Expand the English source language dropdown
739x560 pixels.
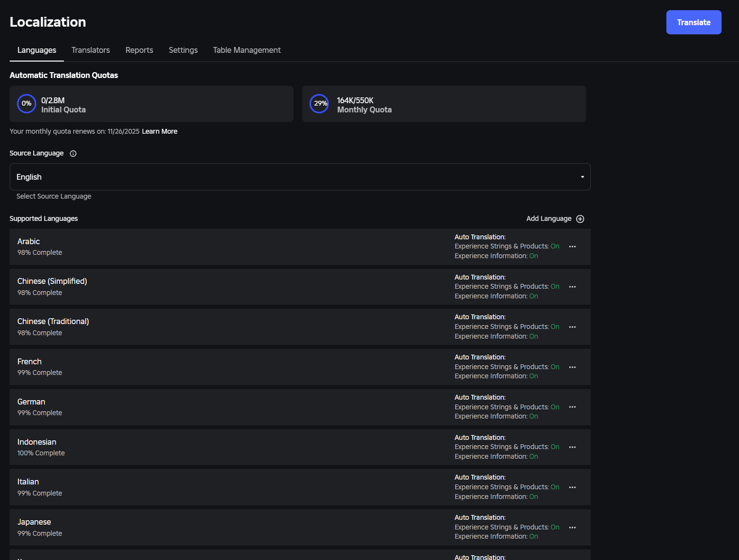coord(300,177)
